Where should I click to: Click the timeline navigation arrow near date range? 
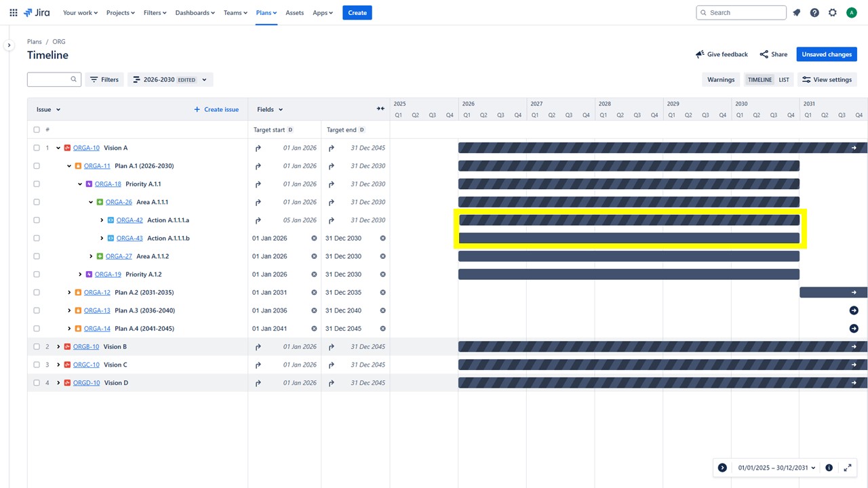722,468
